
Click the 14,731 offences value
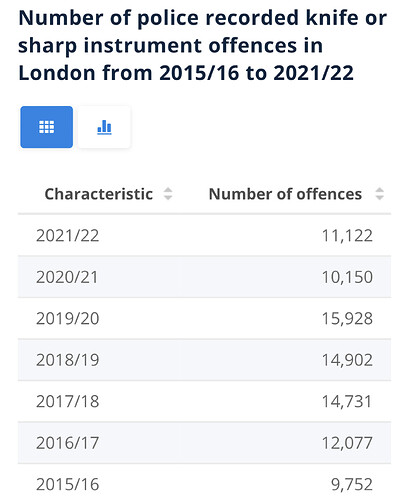(347, 402)
